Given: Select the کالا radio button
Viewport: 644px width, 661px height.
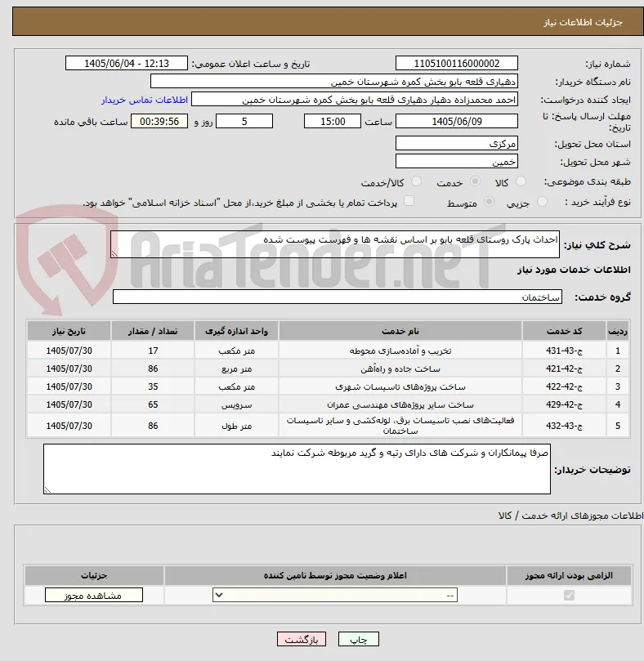Looking at the screenshot, I should [521, 181].
